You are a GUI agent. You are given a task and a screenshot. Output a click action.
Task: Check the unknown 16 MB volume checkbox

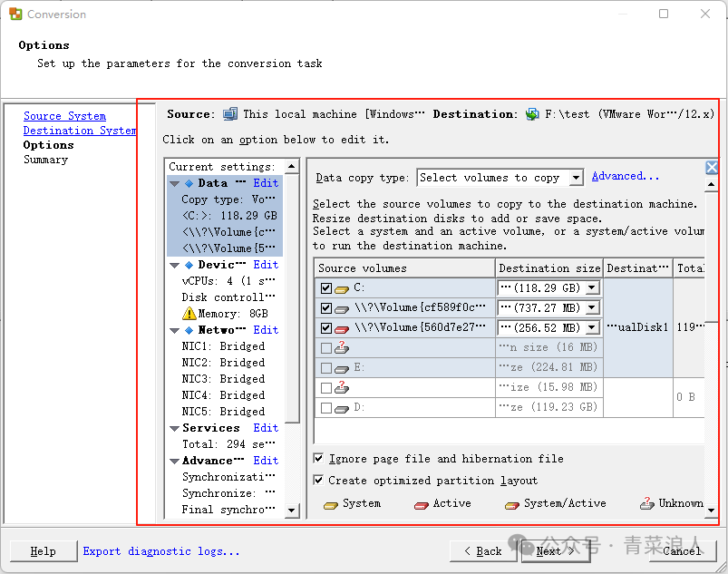click(326, 348)
